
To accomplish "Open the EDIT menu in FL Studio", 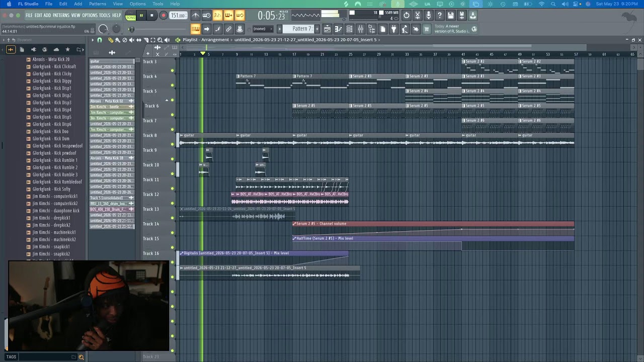I will pos(39,16).
